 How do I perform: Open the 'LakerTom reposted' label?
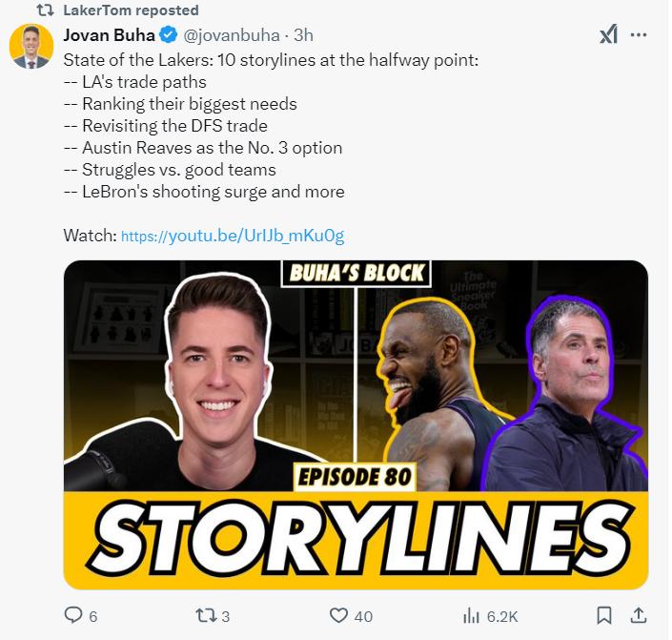tap(132, 10)
